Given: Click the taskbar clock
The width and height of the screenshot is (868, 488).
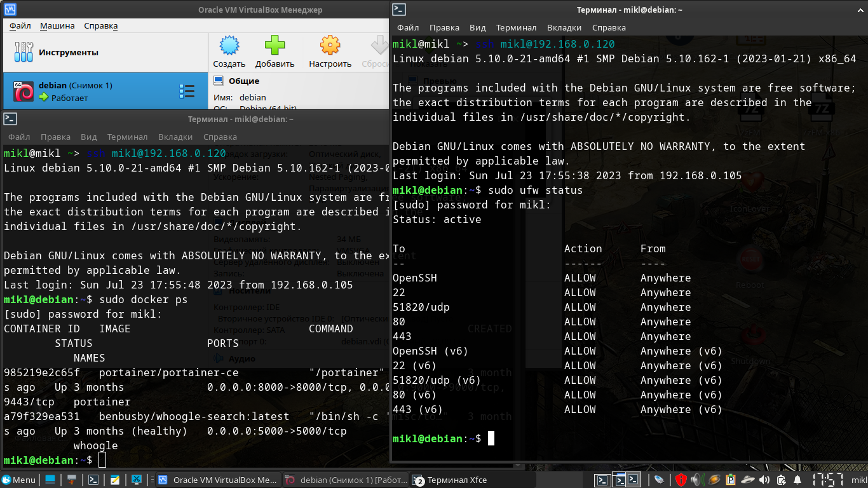Looking at the screenshot, I should pos(828,480).
